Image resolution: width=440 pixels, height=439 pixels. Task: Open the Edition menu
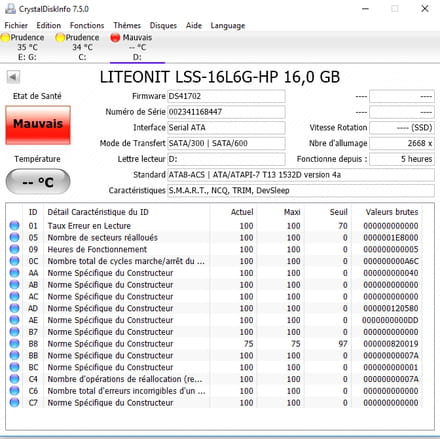point(49,25)
